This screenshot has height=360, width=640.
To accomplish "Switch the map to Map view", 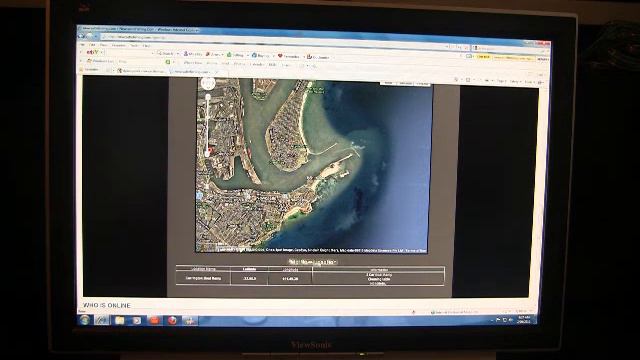I will (388, 83).
